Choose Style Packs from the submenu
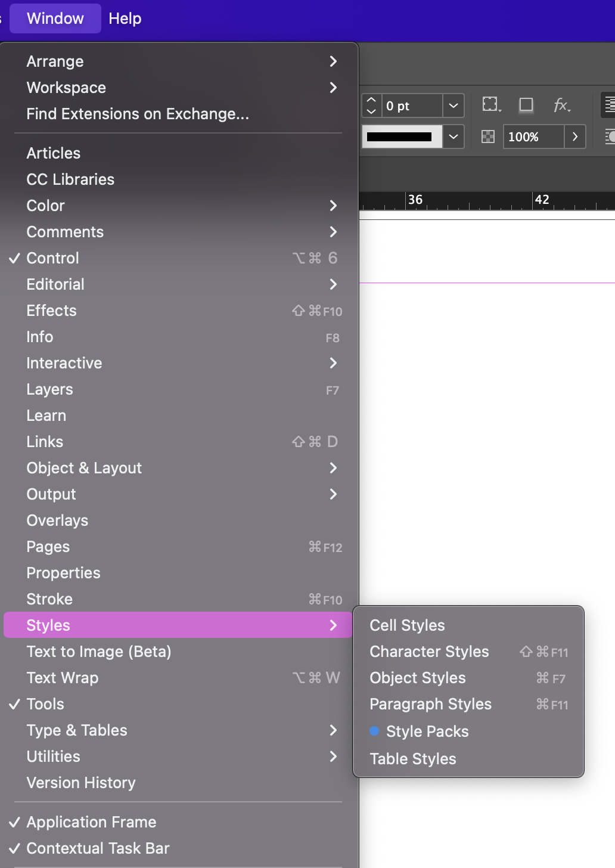The width and height of the screenshot is (615, 868). point(468,731)
